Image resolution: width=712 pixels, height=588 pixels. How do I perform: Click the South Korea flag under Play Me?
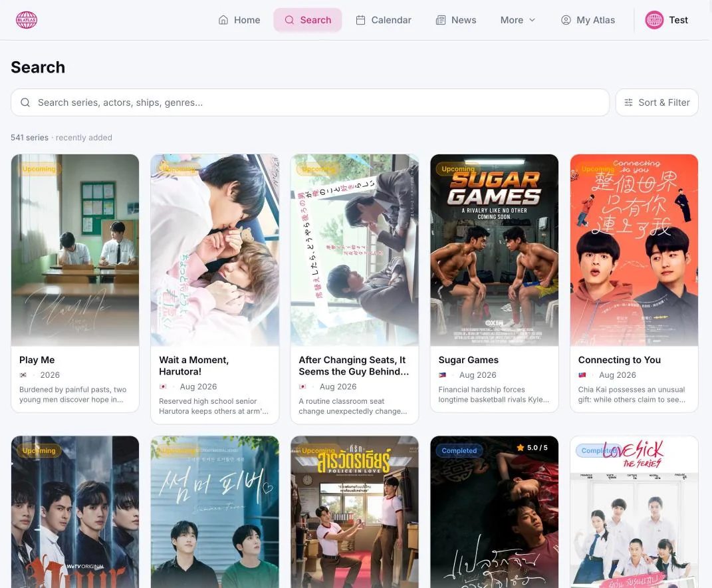[x=23, y=375]
